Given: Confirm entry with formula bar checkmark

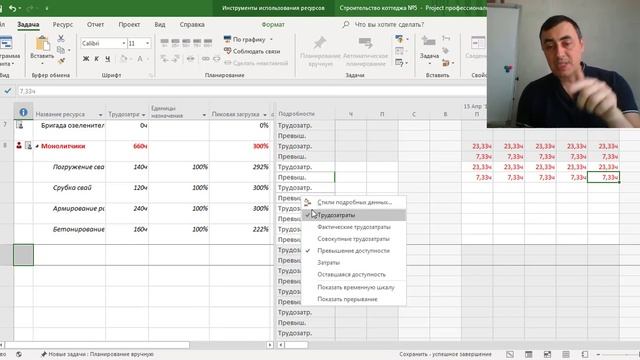Looking at the screenshot, I should click(8, 91).
